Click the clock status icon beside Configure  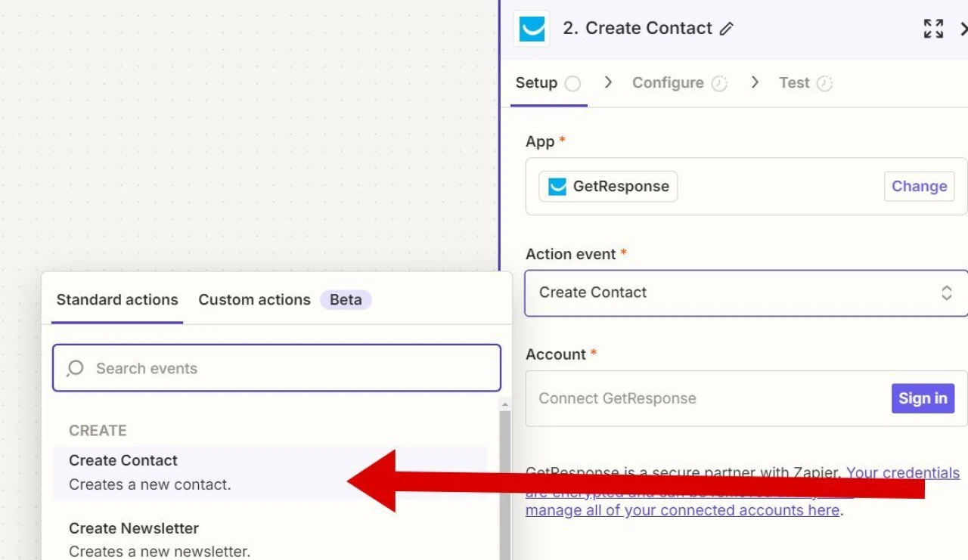coord(719,84)
